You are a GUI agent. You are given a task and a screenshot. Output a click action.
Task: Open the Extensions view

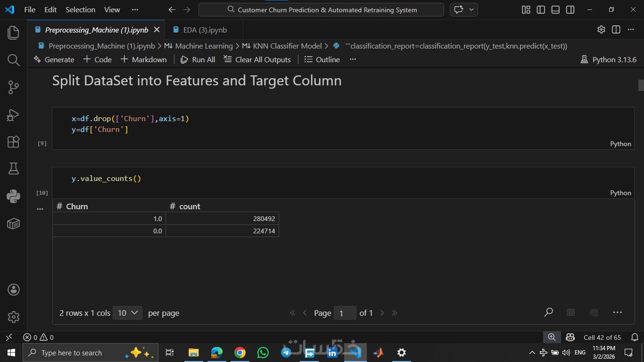pos(13,142)
